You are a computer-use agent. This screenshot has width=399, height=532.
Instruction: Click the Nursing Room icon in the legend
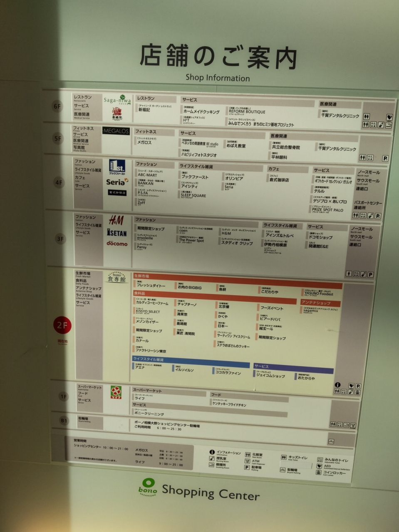click(212, 459)
